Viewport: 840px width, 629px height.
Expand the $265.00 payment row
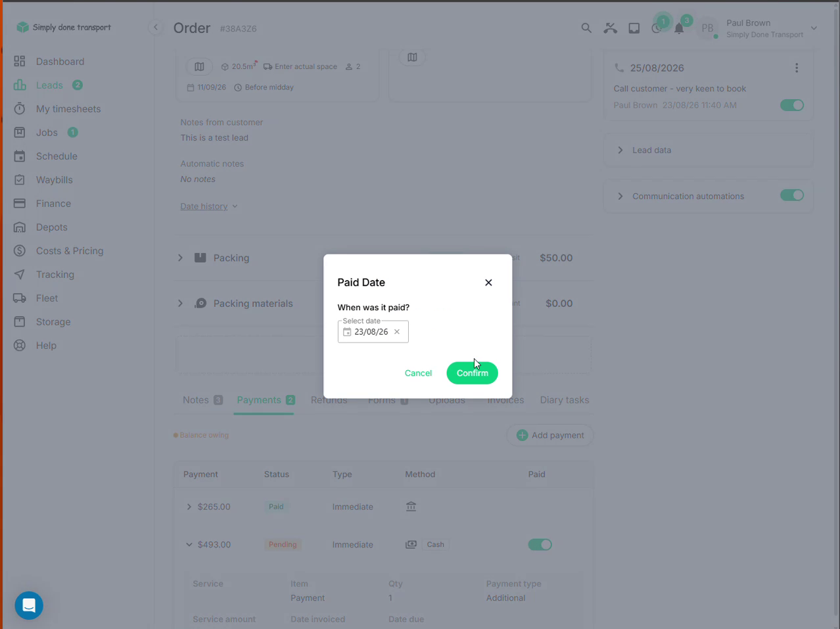(x=189, y=507)
